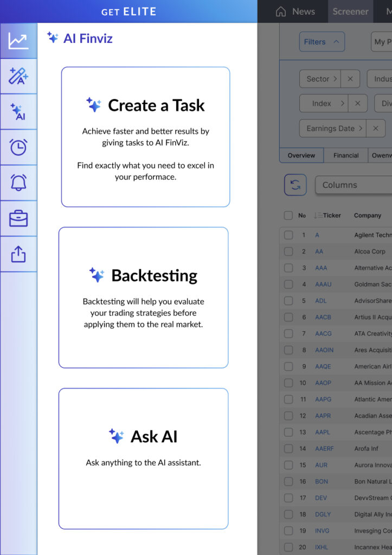The height and width of the screenshot is (555, 392).
Task: Click the sparkle icon in Ask AI card
Action: click(x=116, y=436)
